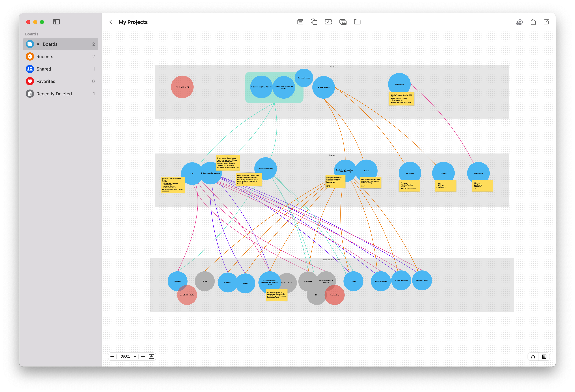This screenshot has height=392, width=575.
Task: Zoom in with the plus button
Action: (x=143, y=357)
